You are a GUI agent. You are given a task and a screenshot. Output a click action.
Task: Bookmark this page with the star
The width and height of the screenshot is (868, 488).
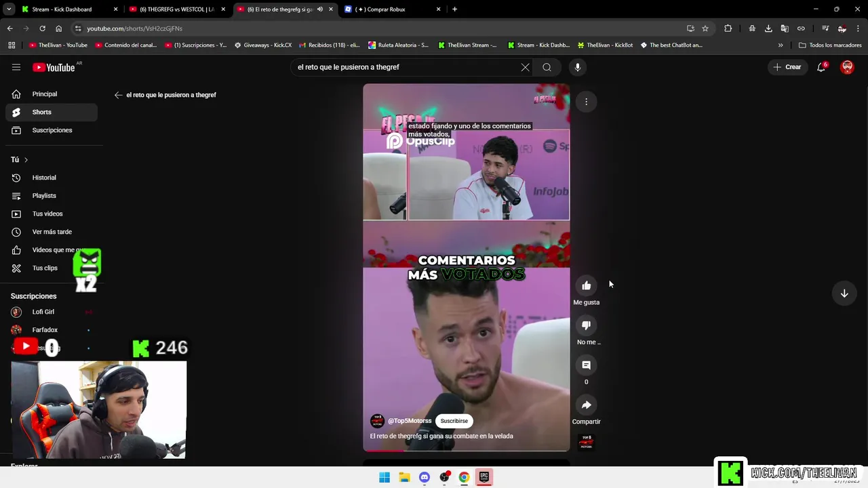click(705, 28)
